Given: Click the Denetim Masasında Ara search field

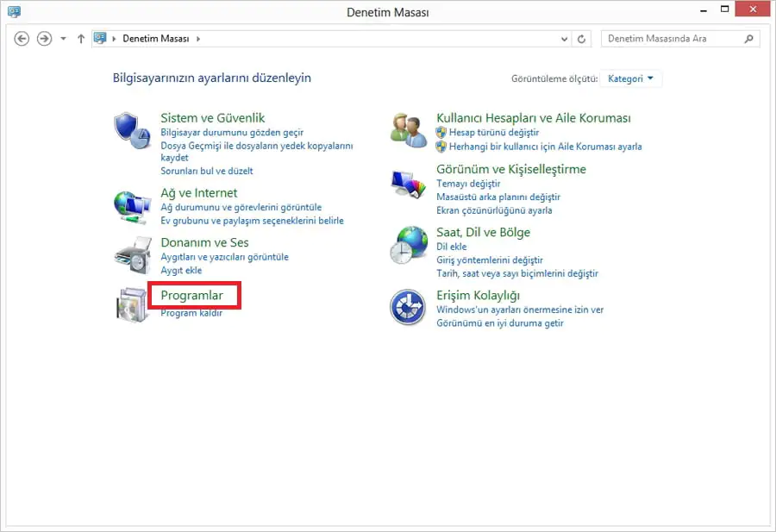Looking at the screenshot, I should (679, 38).
